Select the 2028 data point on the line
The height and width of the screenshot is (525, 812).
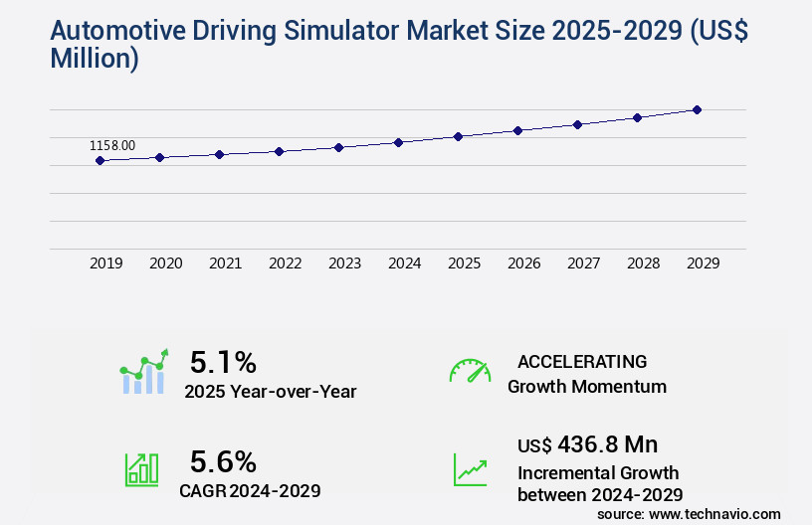(x=637, y=117)
